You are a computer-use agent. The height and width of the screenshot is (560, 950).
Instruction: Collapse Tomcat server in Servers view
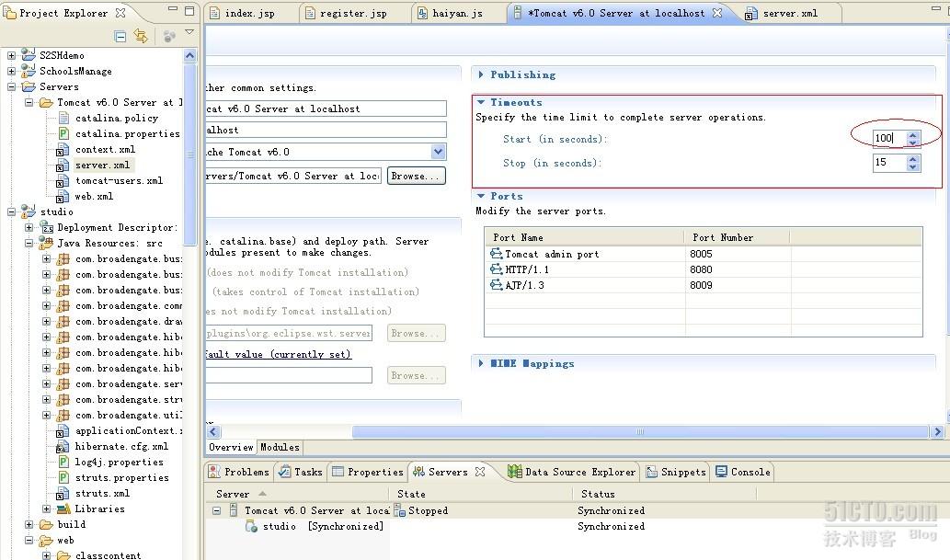pos(216,511)
